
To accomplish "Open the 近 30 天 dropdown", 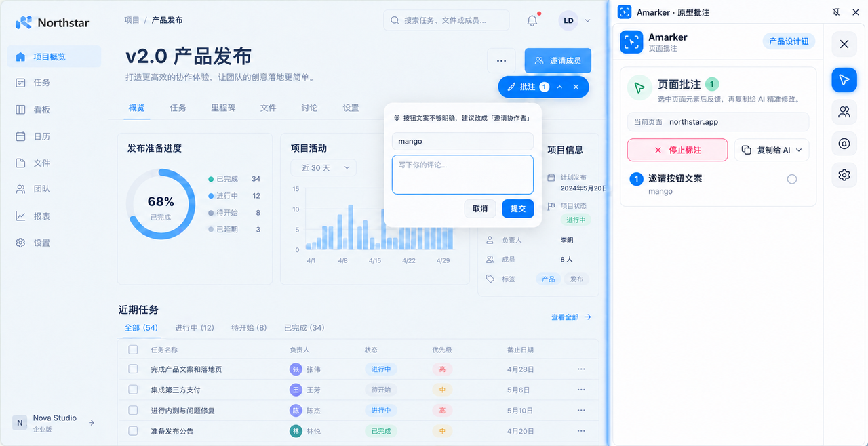I will [x=323, y=167].
